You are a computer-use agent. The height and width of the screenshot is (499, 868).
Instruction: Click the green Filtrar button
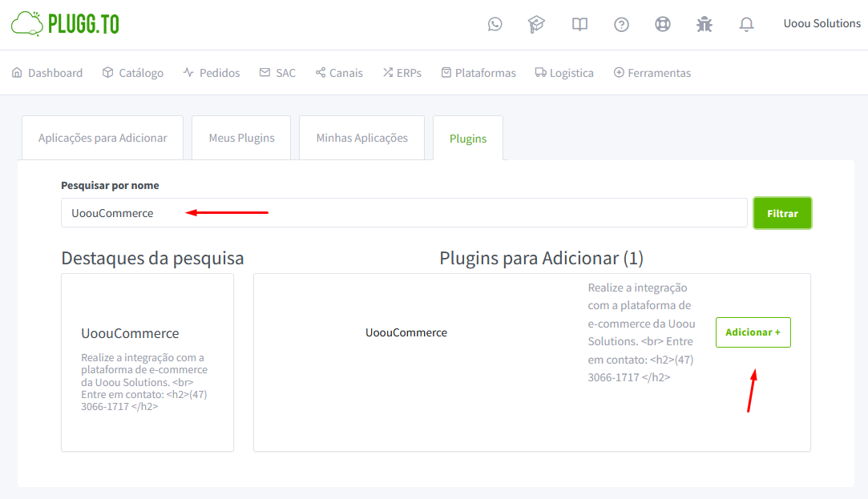tap(782, 213)
